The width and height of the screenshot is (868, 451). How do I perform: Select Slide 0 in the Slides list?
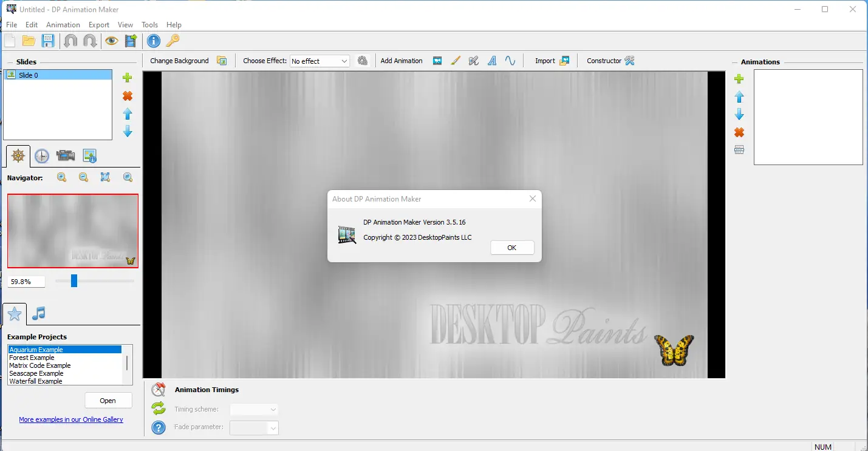[x=58, y=75]
